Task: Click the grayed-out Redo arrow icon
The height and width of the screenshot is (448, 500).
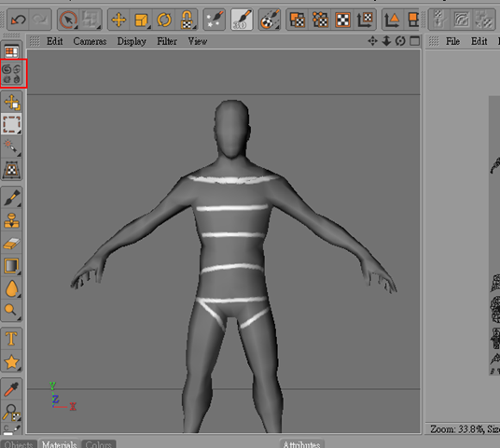Action: pyautogui.click(x=40, y=21)
